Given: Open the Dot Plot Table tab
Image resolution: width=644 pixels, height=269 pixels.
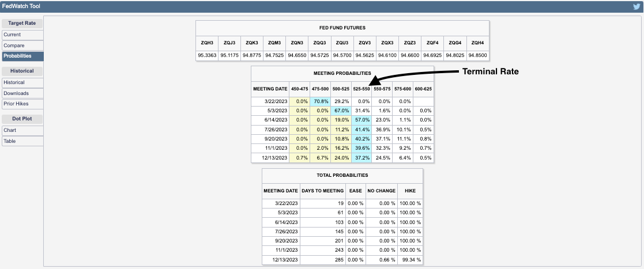Looking at the screenshot, I should point(22,141).
